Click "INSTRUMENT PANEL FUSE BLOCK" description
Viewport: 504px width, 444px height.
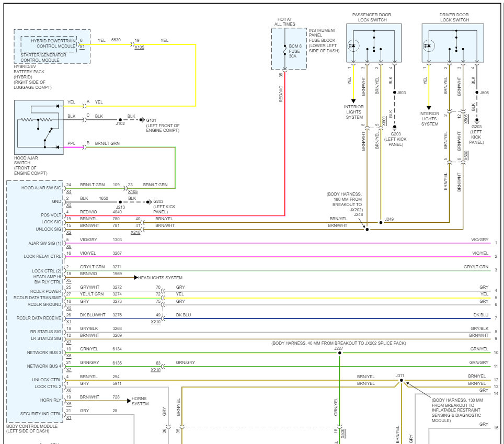(x=324, y=40)
